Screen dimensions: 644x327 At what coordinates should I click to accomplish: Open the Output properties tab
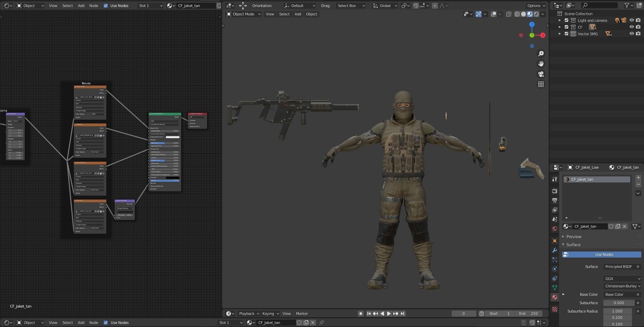555,201
